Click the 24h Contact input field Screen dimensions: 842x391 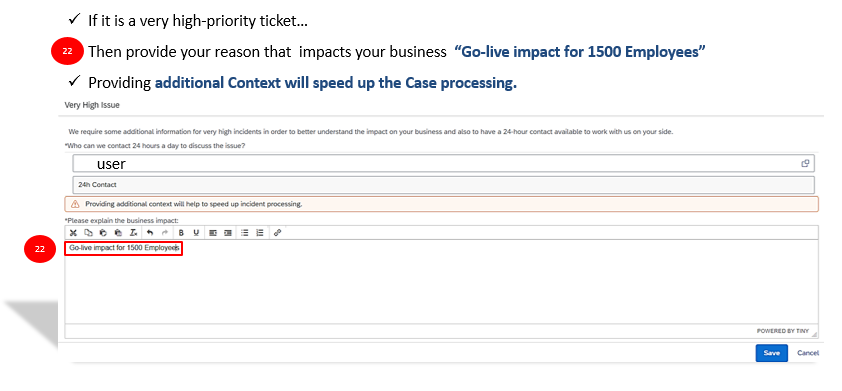point(444,185)
